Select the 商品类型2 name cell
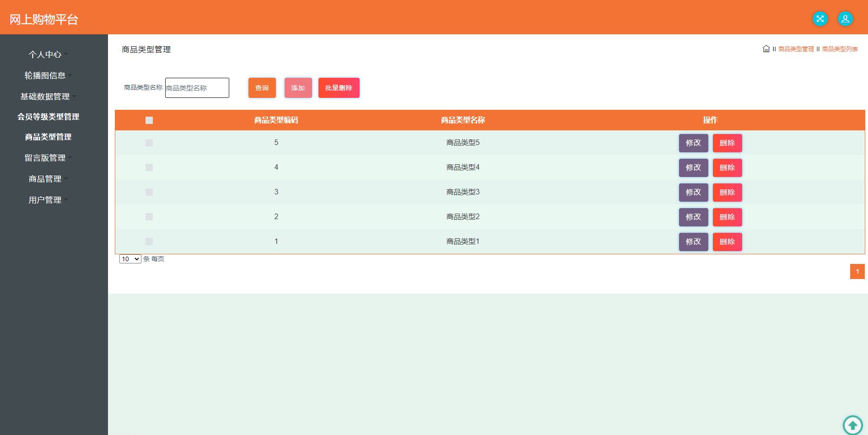This screenshot has width=868, height=435. [463, 217]
